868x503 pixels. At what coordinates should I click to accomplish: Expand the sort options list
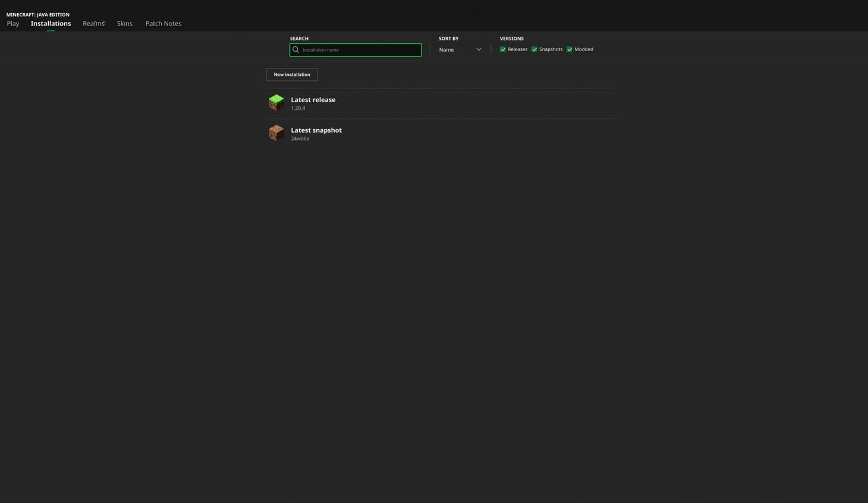[460, 49]
